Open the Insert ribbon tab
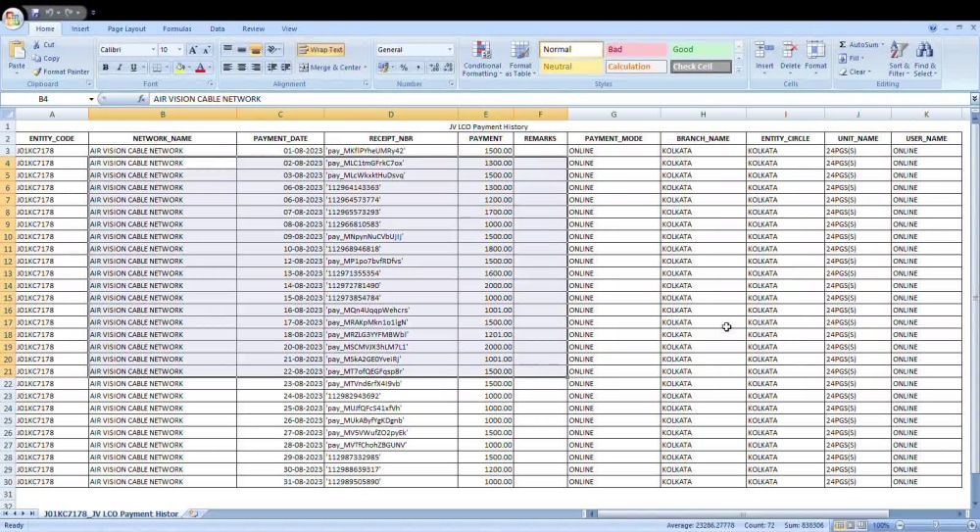980x532 pixels. (80, 28)
